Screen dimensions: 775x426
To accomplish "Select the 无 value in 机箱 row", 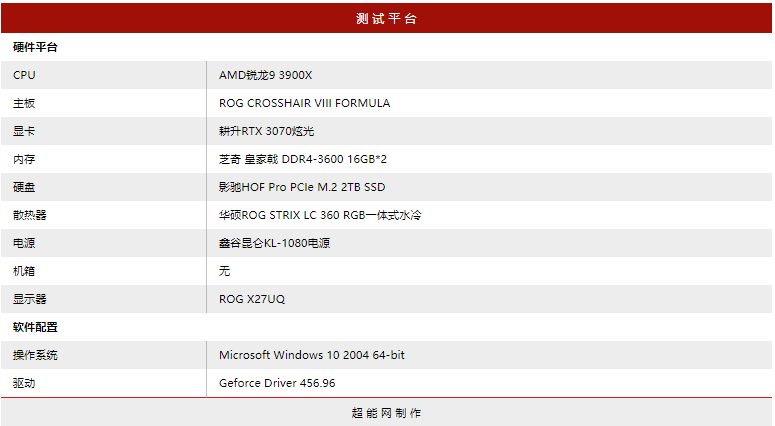I will (x=224, y=271).
